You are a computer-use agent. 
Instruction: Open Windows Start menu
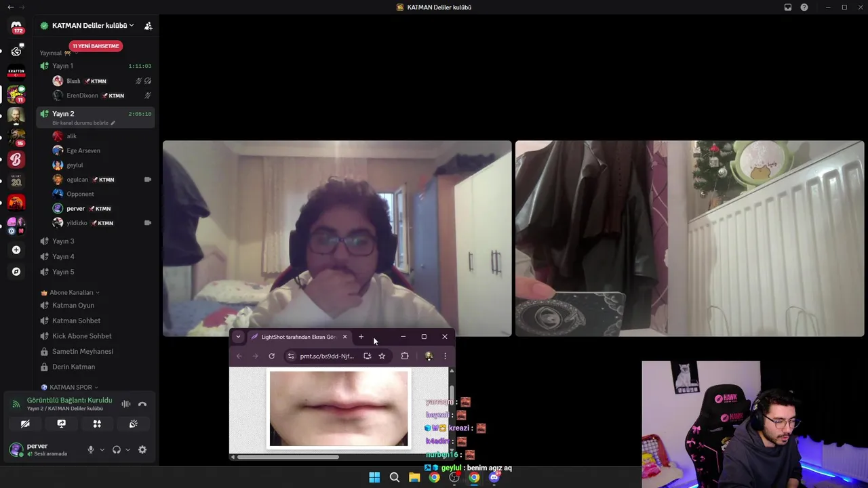tap(374, 477)
